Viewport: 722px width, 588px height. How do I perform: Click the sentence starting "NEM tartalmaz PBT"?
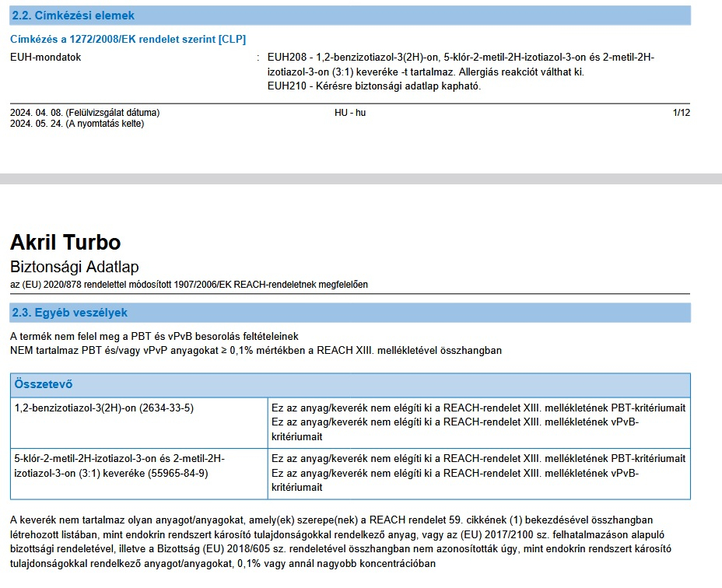pos(256,351)
